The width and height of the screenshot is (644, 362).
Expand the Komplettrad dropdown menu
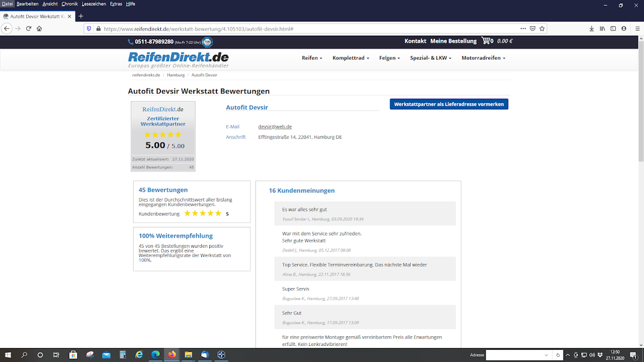(x=350, y=58)
